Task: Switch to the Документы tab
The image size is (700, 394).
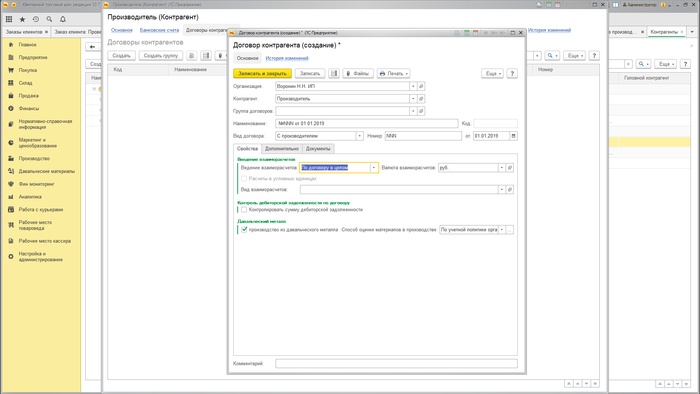Action: pyautogui.click(x=318, y=149)
